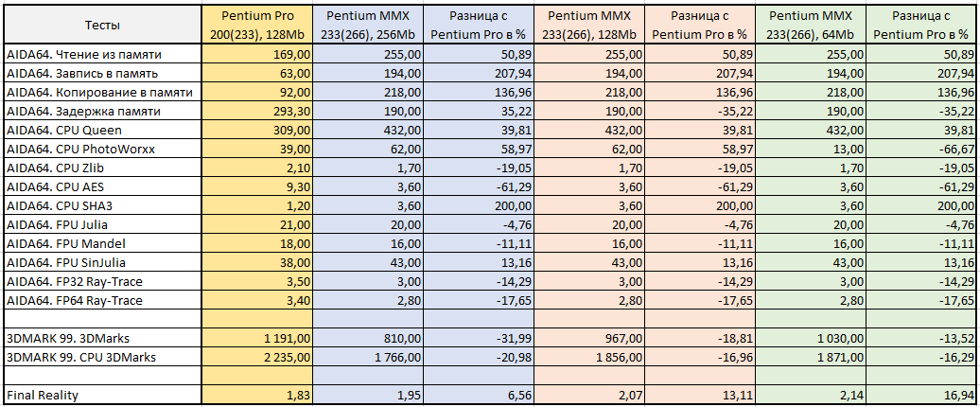Select the "AIDA64. Чтение из памяти" row label

(x=101, y=55)
